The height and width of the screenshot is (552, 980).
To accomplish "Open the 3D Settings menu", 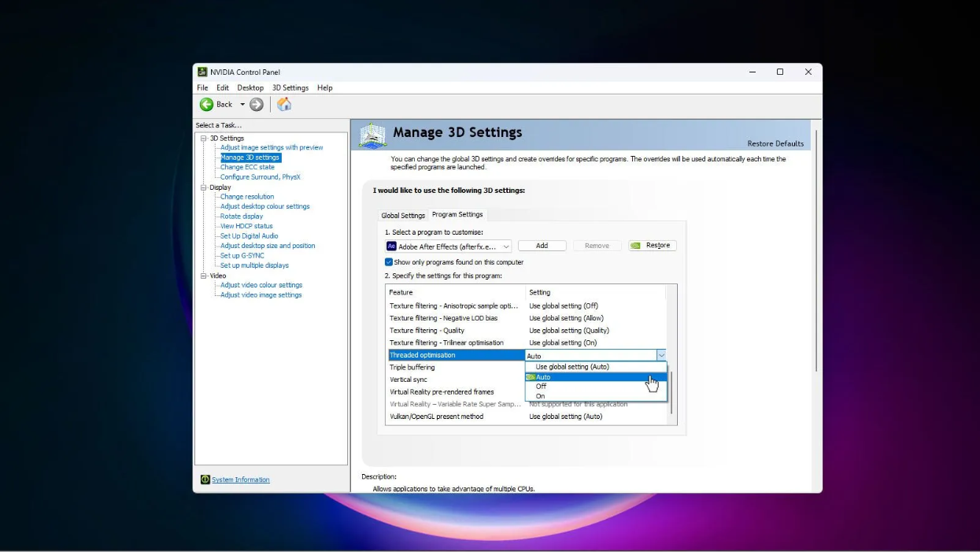I will pos(290,87).
